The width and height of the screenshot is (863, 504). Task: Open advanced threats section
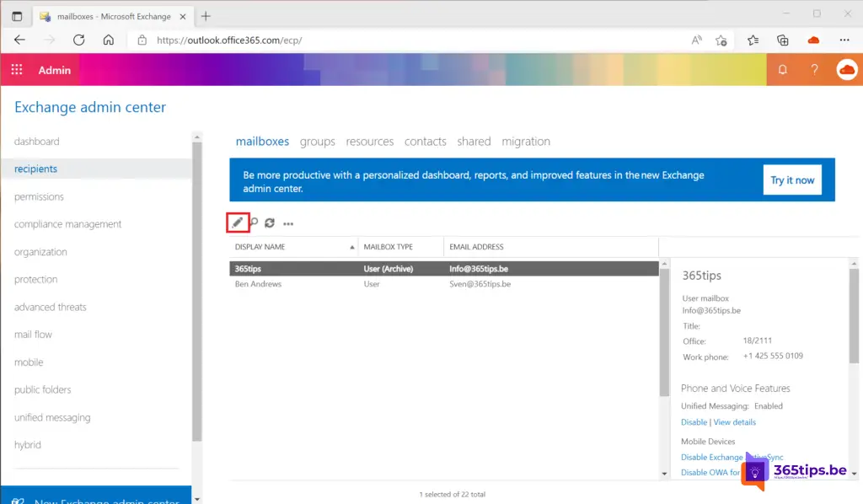pyautogui.click(x=50, y=307)
